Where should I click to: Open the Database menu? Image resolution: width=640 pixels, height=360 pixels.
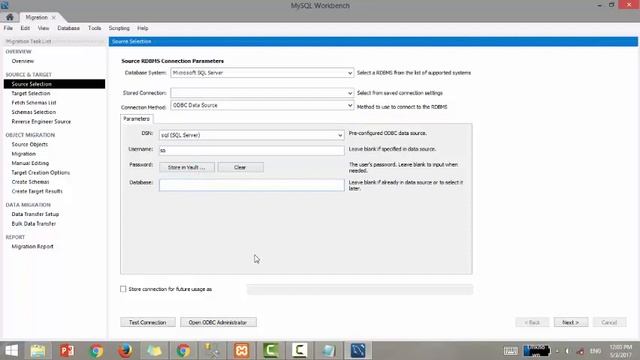(69, 28)
